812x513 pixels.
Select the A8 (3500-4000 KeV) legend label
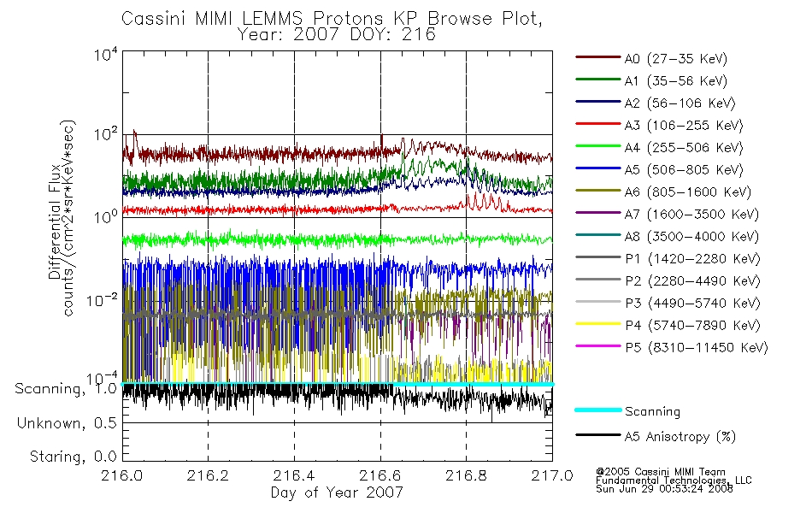691,237
